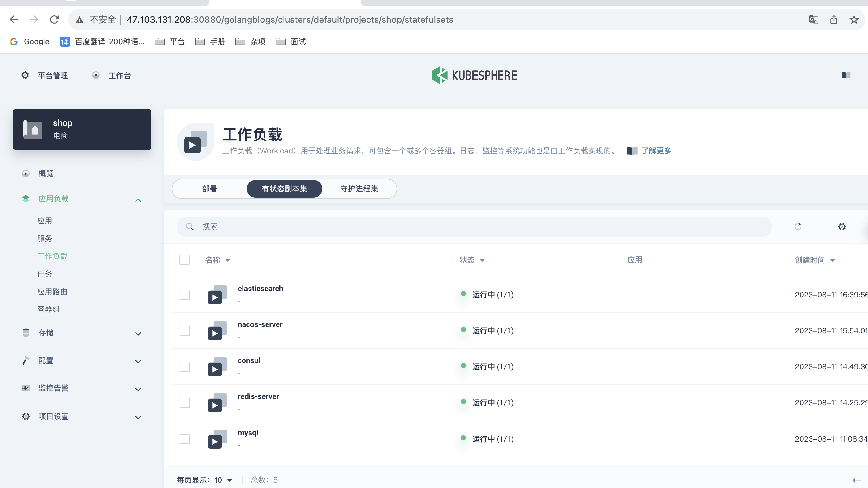Open 服务 in the sidebar
This screenshot has height=488, width=868.
coord(45,238)
